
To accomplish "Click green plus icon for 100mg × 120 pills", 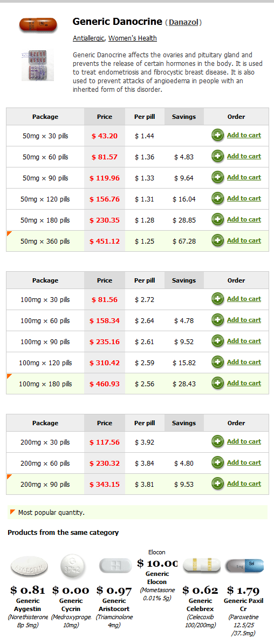I will tap(218, 362).
